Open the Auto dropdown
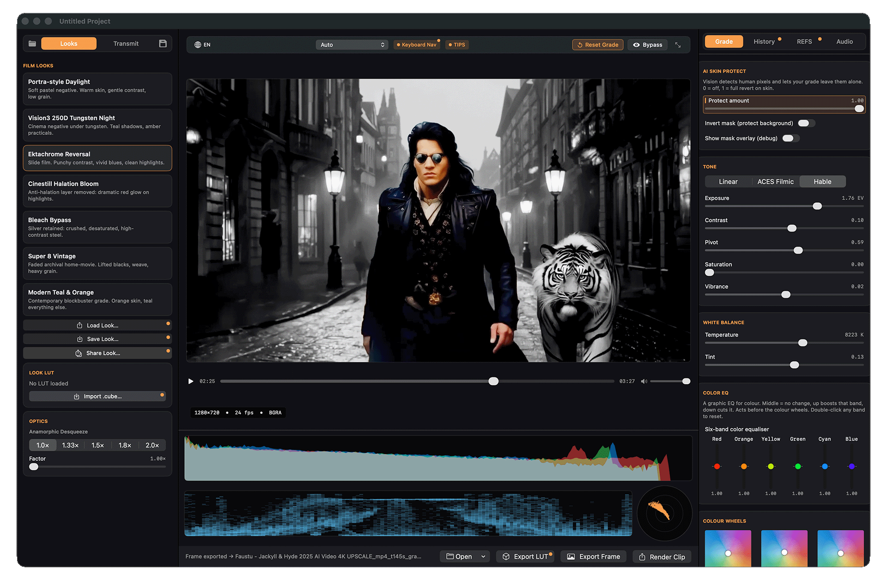 [352, 45]
